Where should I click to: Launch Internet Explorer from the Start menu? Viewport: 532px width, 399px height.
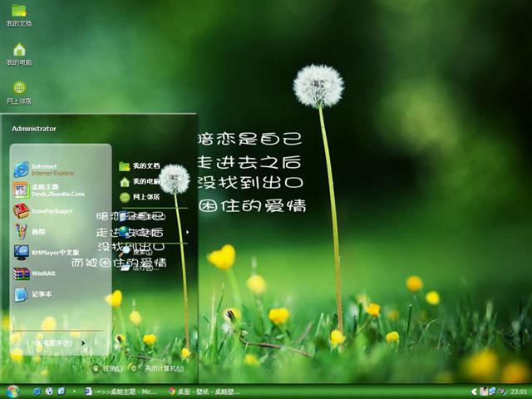tap(44, 170)
